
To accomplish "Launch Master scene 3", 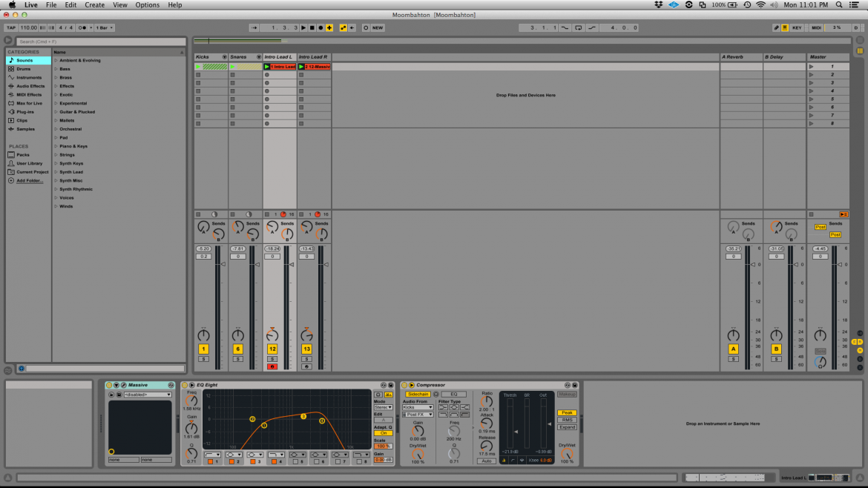I will (x=812, y=83).
